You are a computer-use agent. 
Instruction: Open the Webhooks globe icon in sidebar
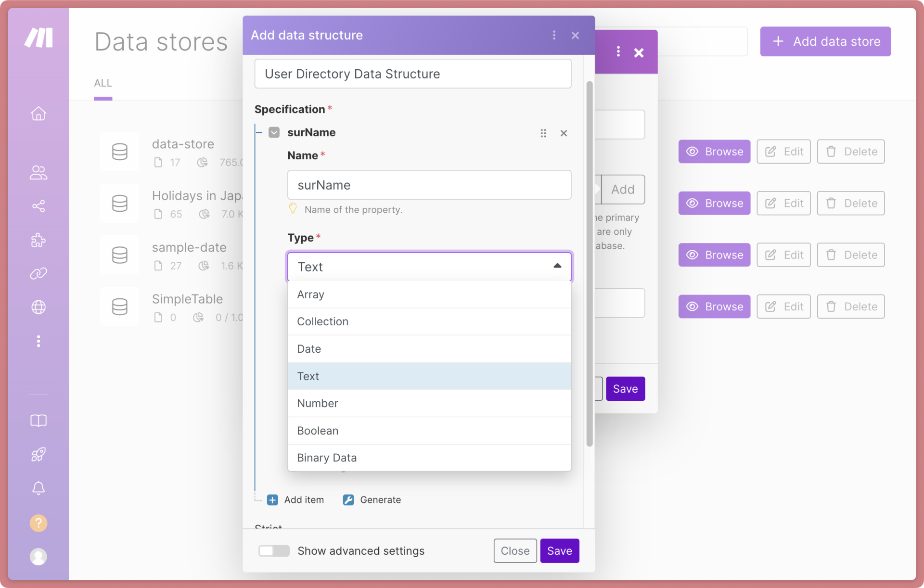(38, 307)
